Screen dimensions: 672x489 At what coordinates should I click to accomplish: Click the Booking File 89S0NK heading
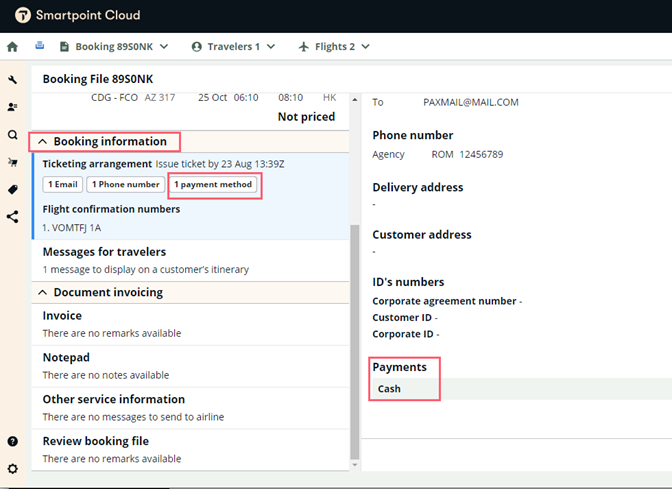click(x=98, y=79)
